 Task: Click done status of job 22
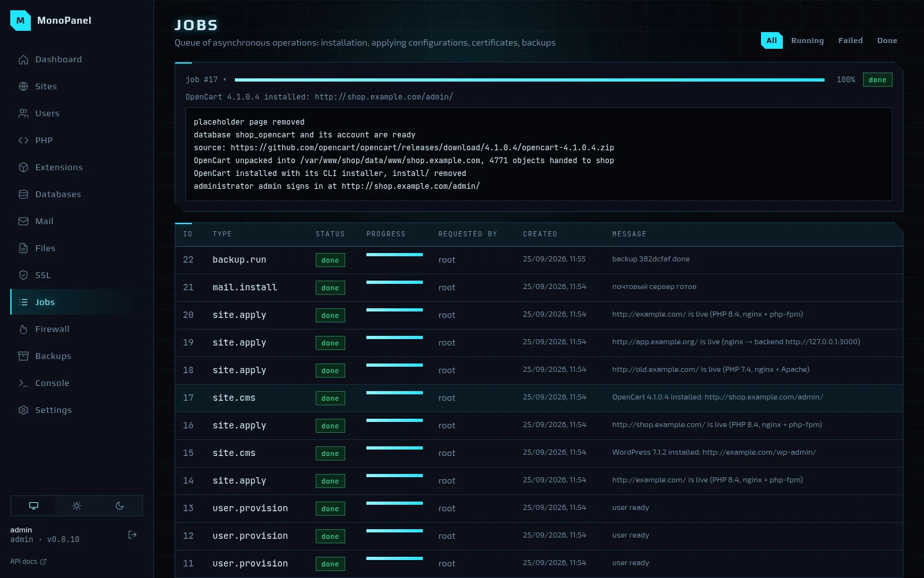(x=330, y=260)
